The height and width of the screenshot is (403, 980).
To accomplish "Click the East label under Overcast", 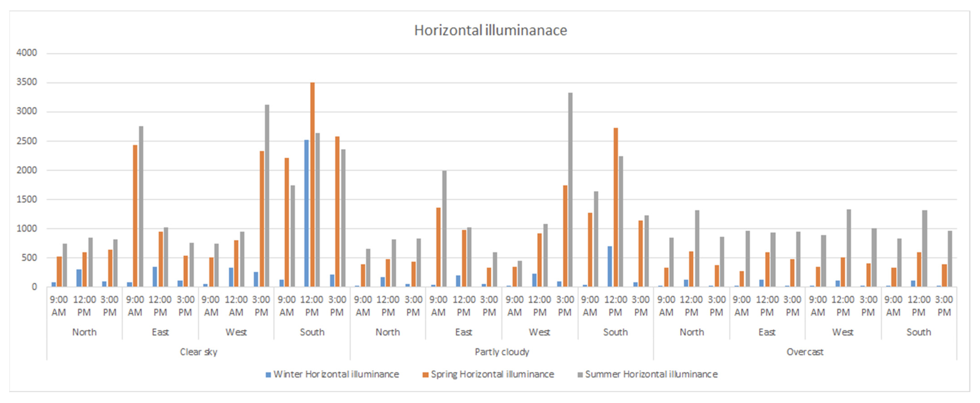I will pos(767,332).
